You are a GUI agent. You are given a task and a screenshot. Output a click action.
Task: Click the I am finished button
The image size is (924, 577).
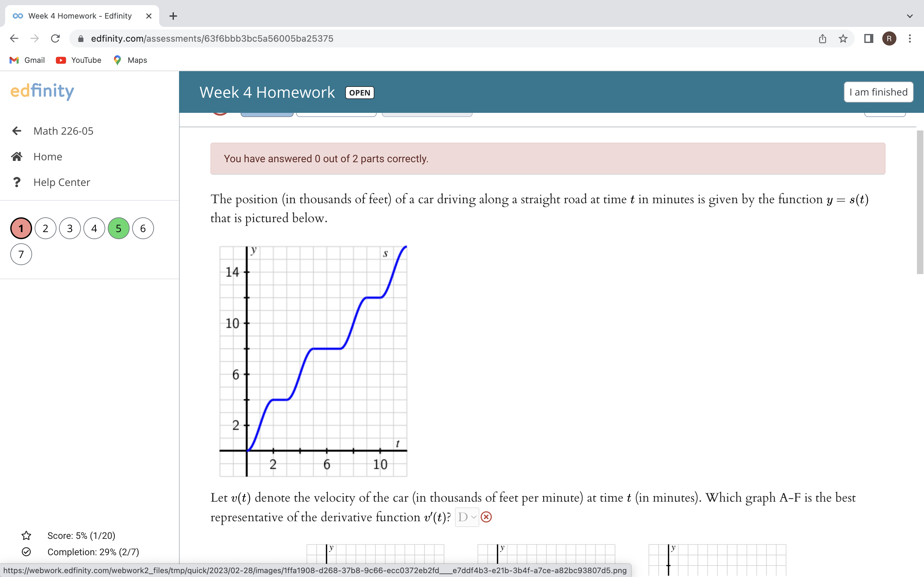pos(877,92)
